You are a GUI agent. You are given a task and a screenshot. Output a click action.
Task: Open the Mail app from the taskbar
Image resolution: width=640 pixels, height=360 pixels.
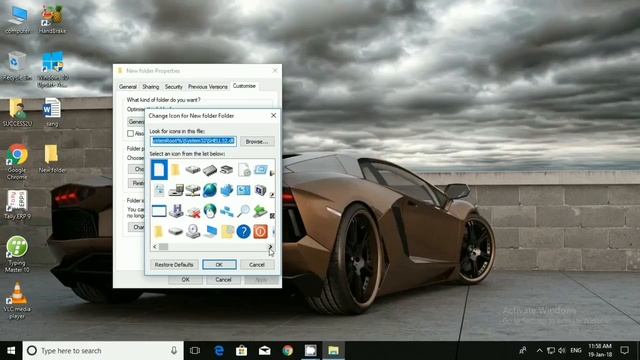(264, 351)
